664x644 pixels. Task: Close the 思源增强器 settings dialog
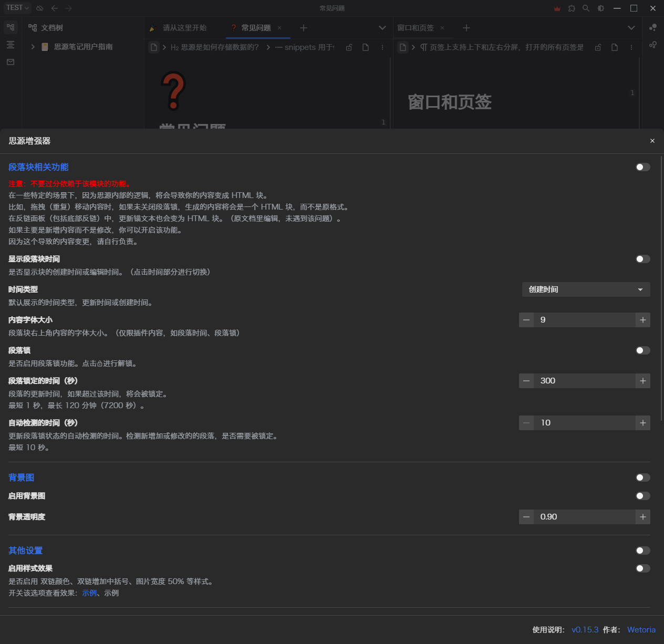pyautogui.click(x=652, y=141)
